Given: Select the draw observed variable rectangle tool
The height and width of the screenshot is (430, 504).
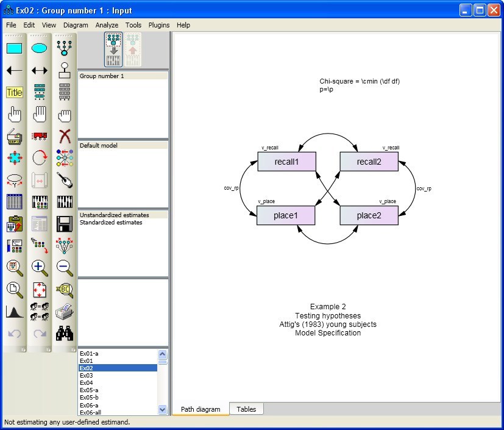Looking at the screenshot, I should tap(14, 48).
